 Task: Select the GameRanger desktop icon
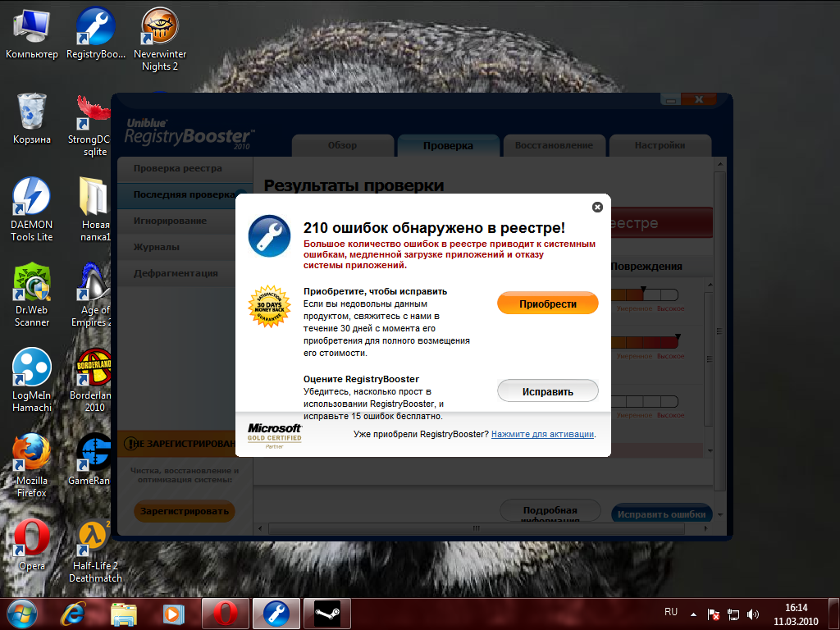click(x=91, y=459)
